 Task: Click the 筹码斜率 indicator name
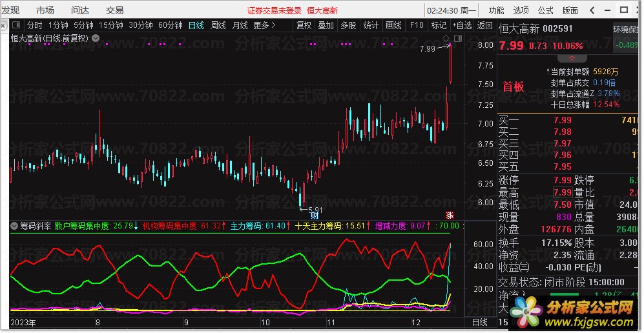[36, 226]
